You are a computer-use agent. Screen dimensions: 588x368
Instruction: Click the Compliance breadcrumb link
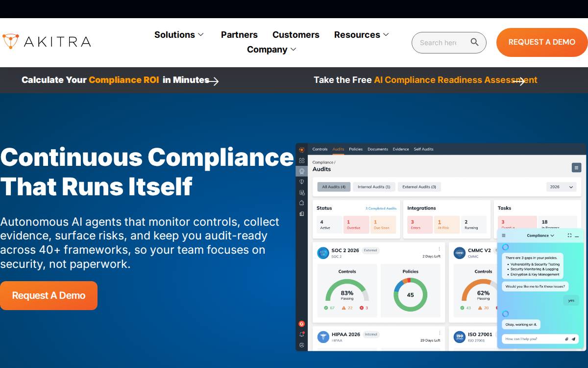(323, 162)
